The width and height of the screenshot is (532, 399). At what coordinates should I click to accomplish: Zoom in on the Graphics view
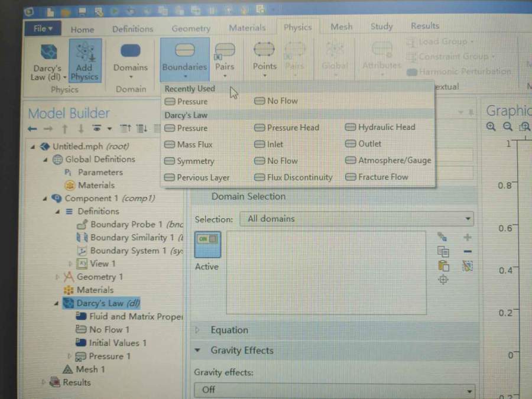[x=491, y=127]
